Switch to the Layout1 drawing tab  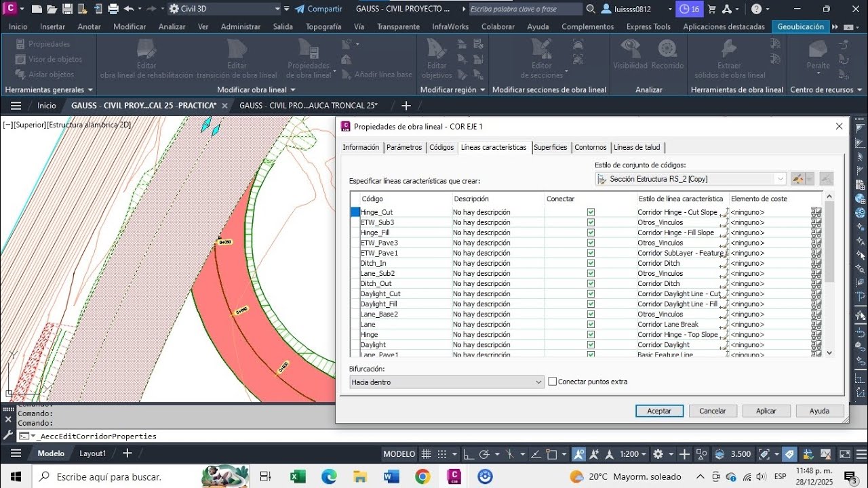93,453
